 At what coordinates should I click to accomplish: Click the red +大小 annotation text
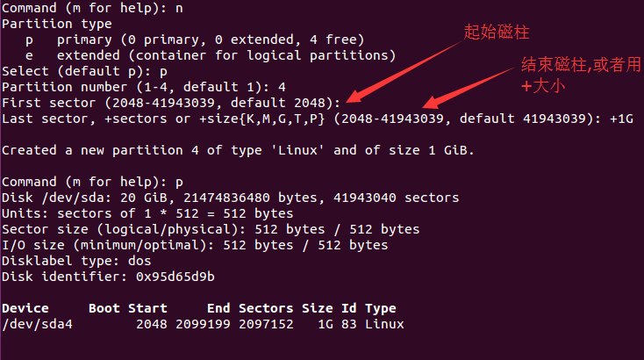543,86
